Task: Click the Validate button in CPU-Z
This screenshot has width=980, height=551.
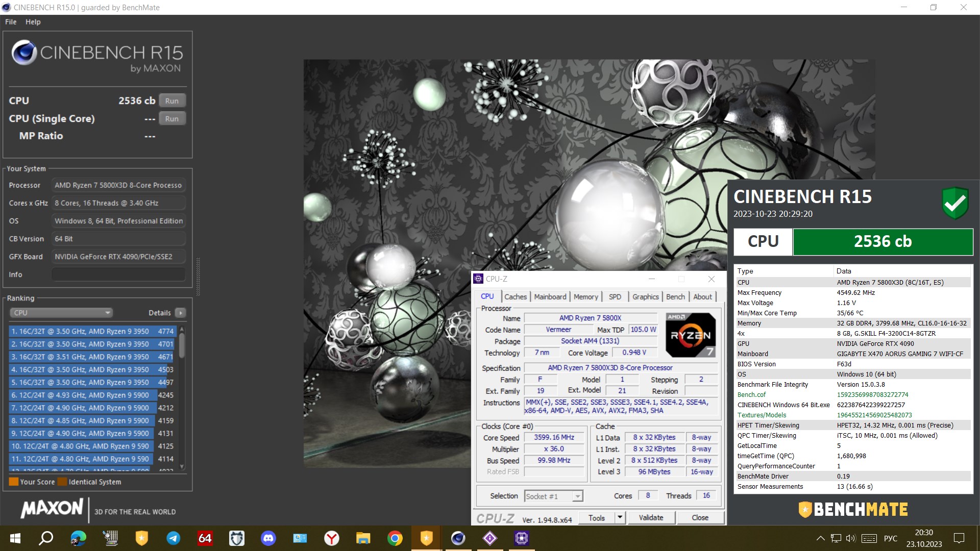Action: pos(651,517)
